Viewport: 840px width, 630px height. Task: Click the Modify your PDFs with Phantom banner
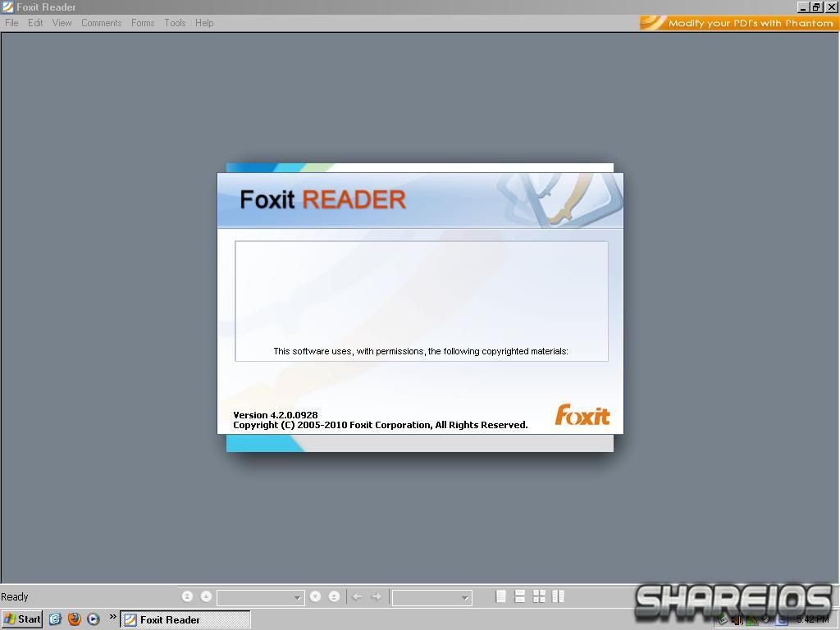(739, 23)
